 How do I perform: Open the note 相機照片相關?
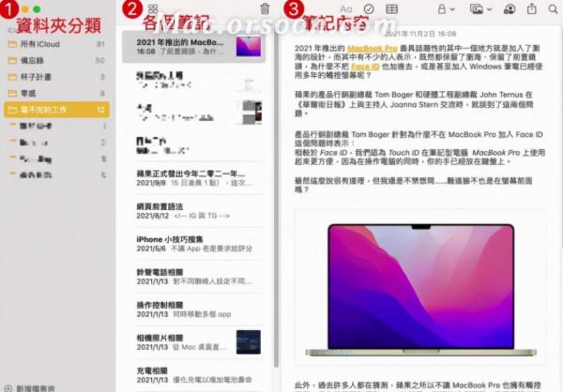[194, 342]
